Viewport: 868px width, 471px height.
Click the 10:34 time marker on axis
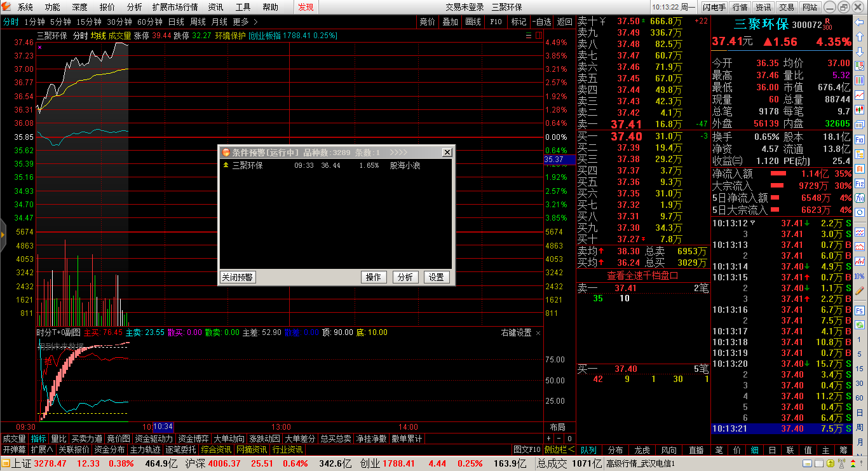tap(163, 427)
